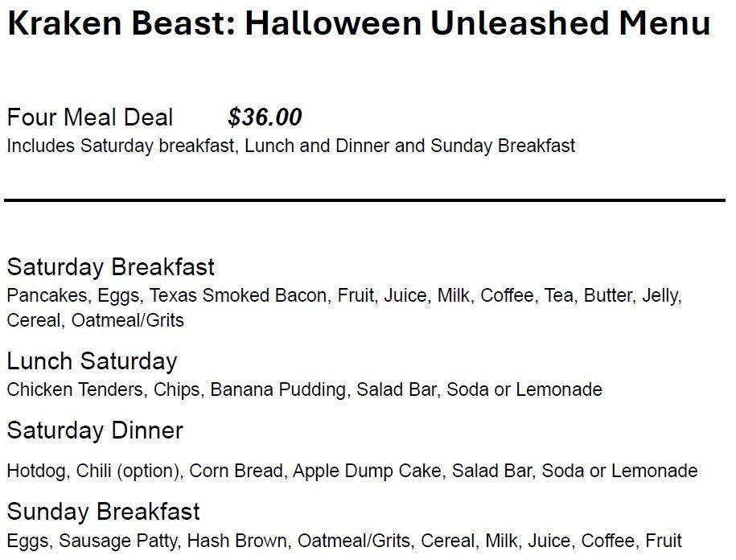Click Cereal, Oatmeal/Grits under Saturday Breakfast
This screenshot has height=560, width=736.
(95, 320)
